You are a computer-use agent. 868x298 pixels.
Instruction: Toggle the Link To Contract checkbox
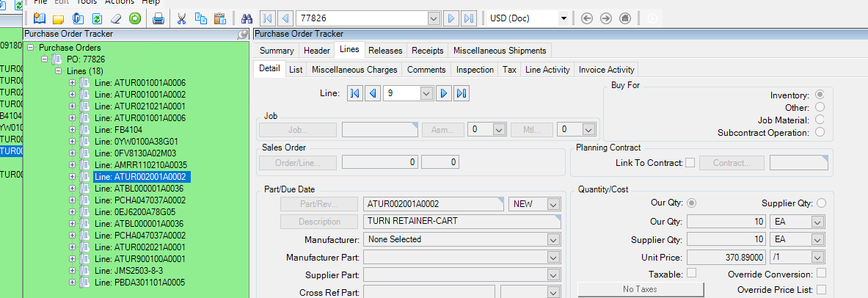tap(690, 163)
